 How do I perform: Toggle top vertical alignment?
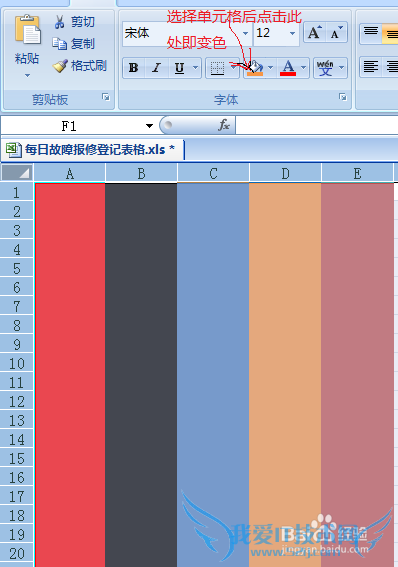pos(371,33)
